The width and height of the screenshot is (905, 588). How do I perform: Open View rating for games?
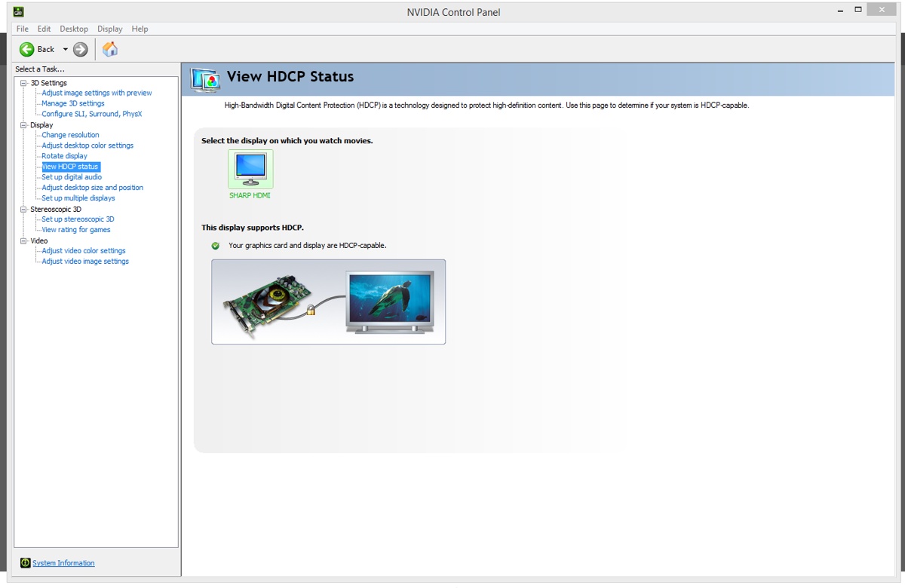[76, 230]
